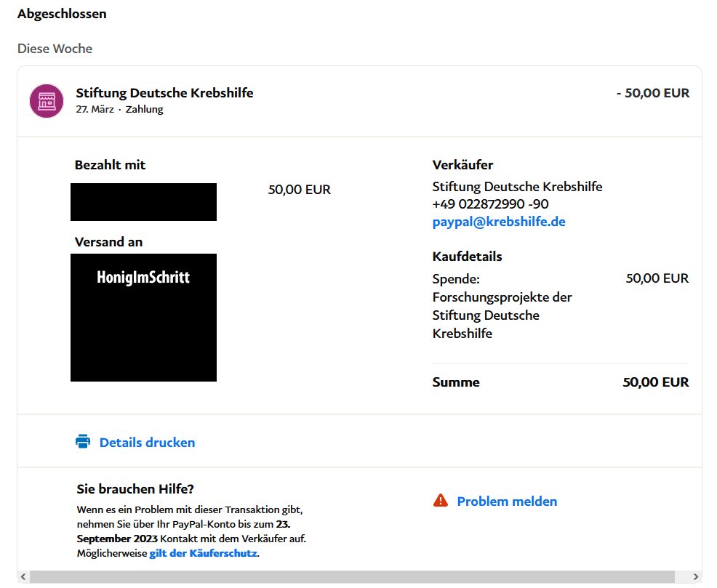The width and height of the screenshot is (717, 588).
Task: Click the right scroll arrow
Action: 696,577
